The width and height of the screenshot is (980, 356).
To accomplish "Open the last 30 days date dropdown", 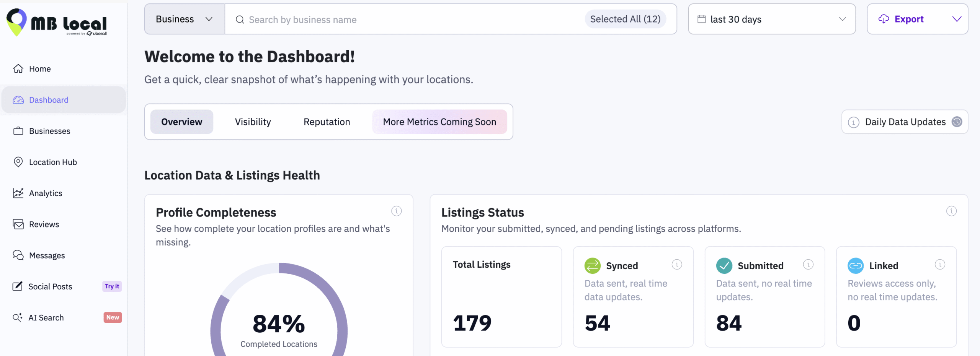I will 771,19.
